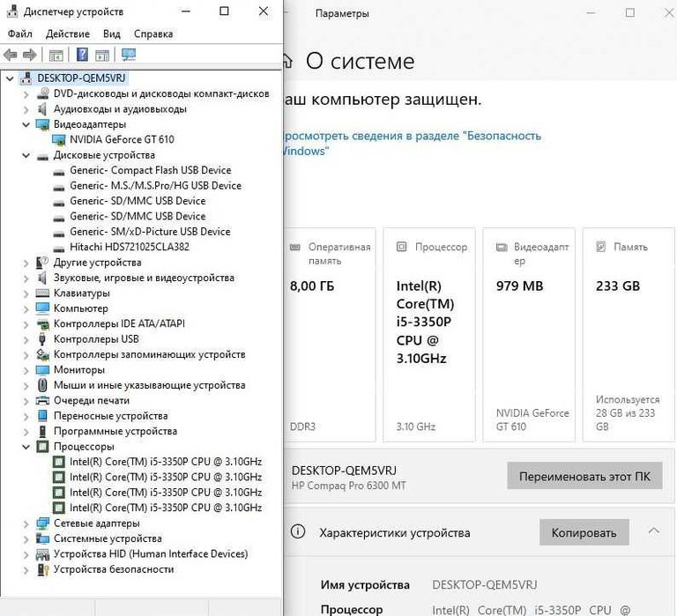Click the storage (Память) card icon
The height and width of the screenshot is (616, 677).
pos(600,247)
